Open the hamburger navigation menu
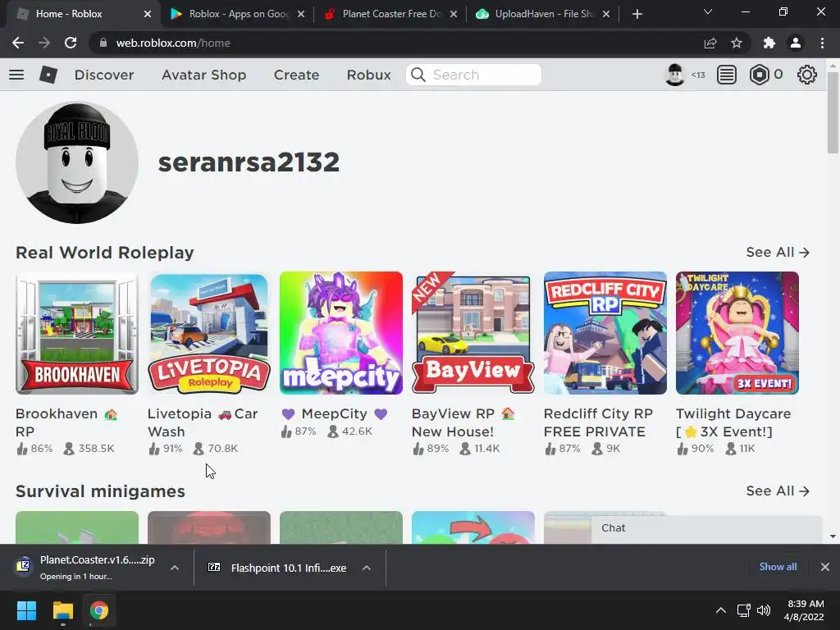Viewport: 840px width, 630px height. point(16,75)
